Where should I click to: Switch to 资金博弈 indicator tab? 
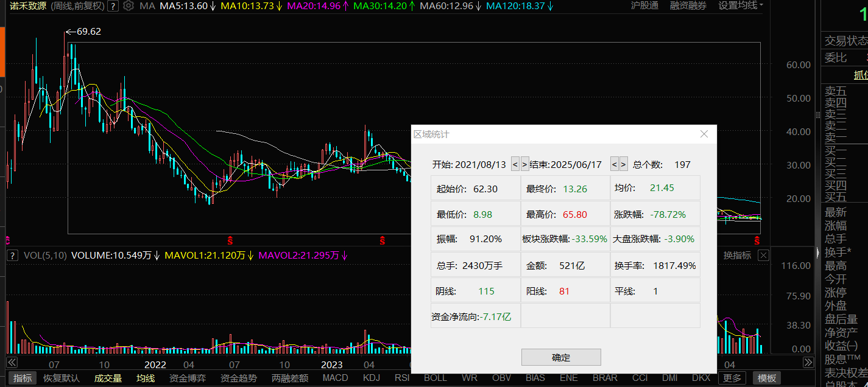coord(187,378)
